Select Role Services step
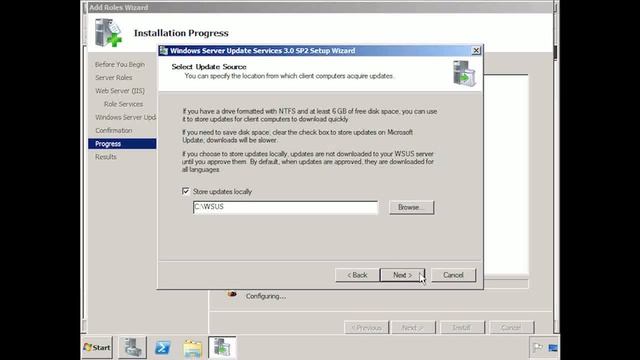 [x=123, y=104]
